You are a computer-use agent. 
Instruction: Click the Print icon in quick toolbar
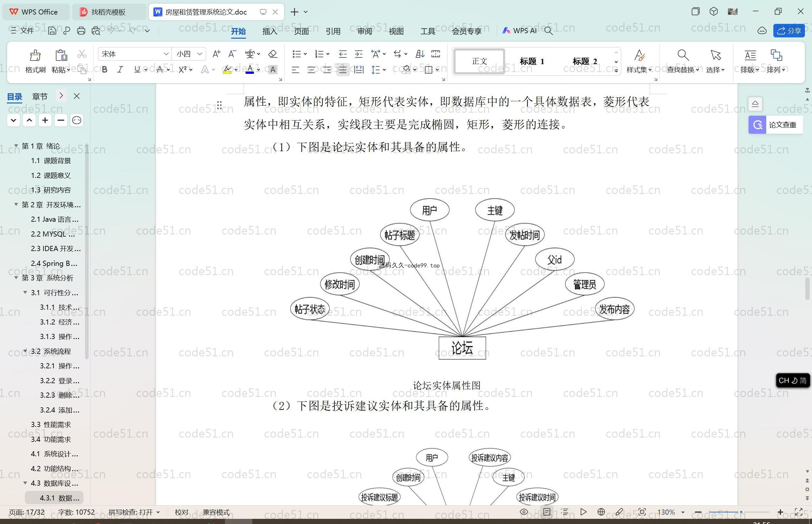coord(81,31)
